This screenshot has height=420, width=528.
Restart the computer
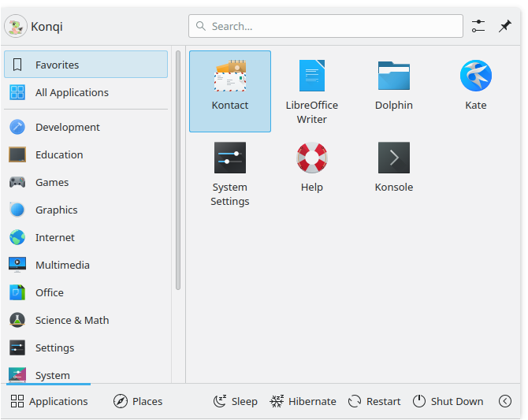[374, 401]
